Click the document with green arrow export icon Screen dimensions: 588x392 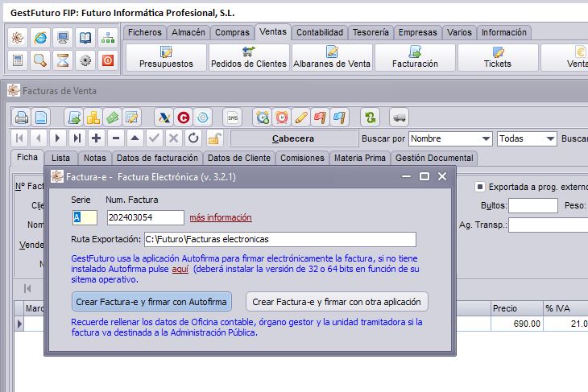(x=74, y=118)
